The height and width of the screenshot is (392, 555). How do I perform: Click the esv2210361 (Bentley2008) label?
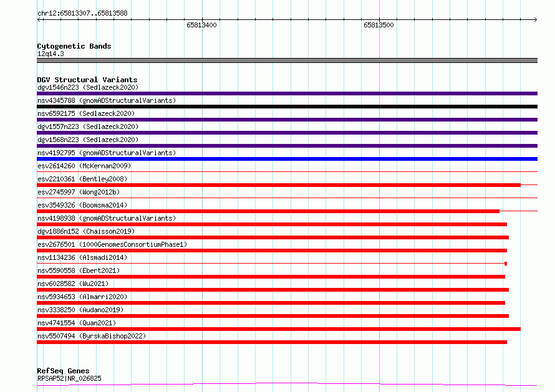(x=82, y=179)
